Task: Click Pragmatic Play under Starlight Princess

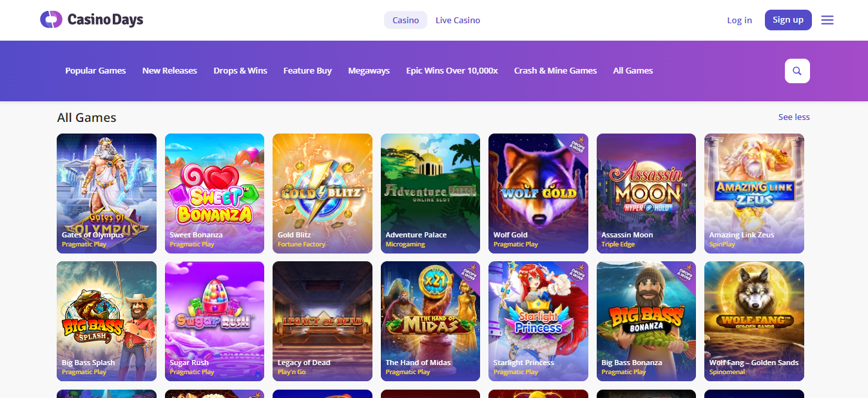Action: coord(516,372)
